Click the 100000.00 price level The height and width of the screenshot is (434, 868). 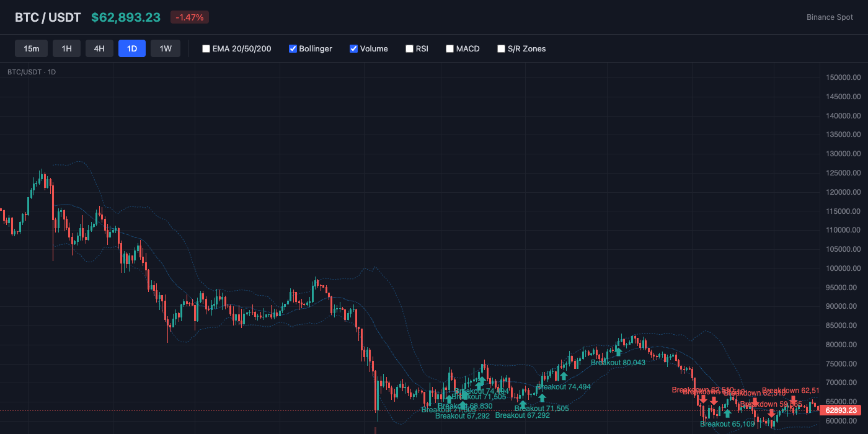[x=844, y=268]
